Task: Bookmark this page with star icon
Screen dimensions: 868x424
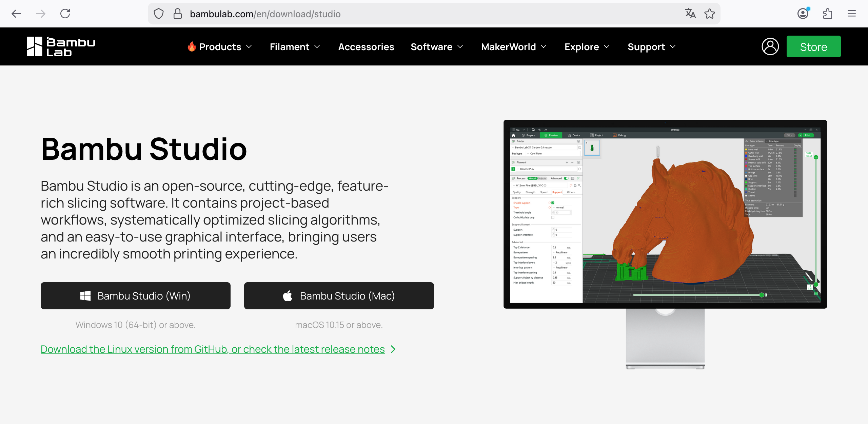Action: (709, 14)
